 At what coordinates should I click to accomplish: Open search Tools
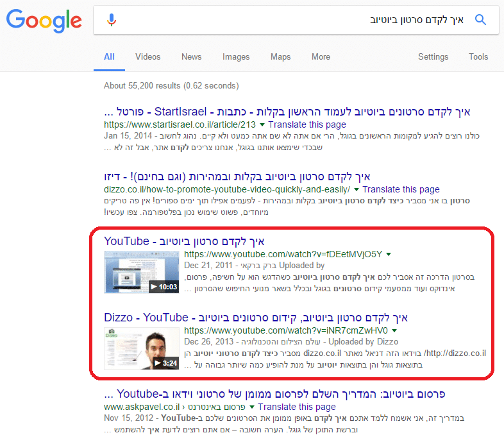click(478, 57)
